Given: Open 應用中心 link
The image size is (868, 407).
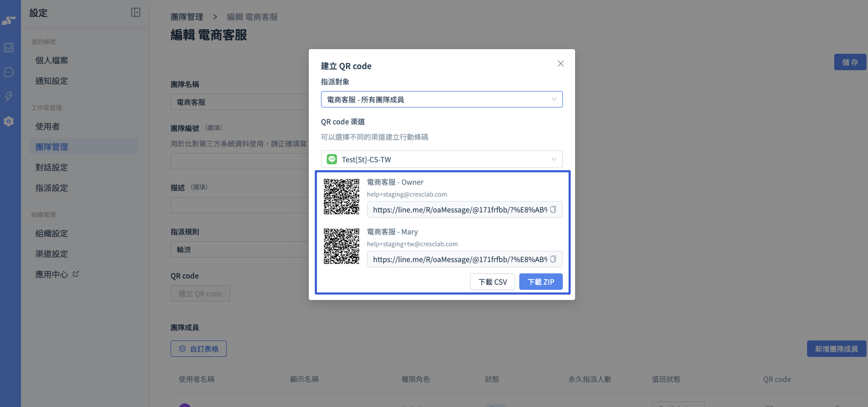Looking at the screenshot, I should pyautogui.click(x=52, y=274).
